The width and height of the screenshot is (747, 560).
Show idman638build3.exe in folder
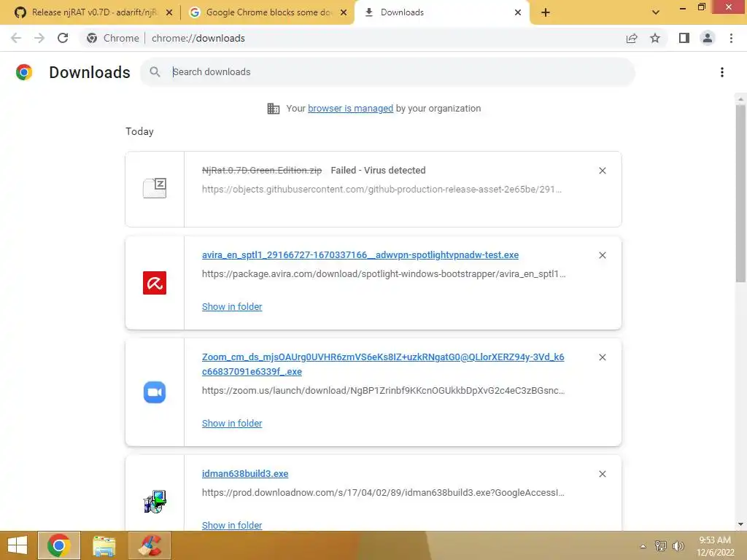pyautogui.click(x=232, y=525)
